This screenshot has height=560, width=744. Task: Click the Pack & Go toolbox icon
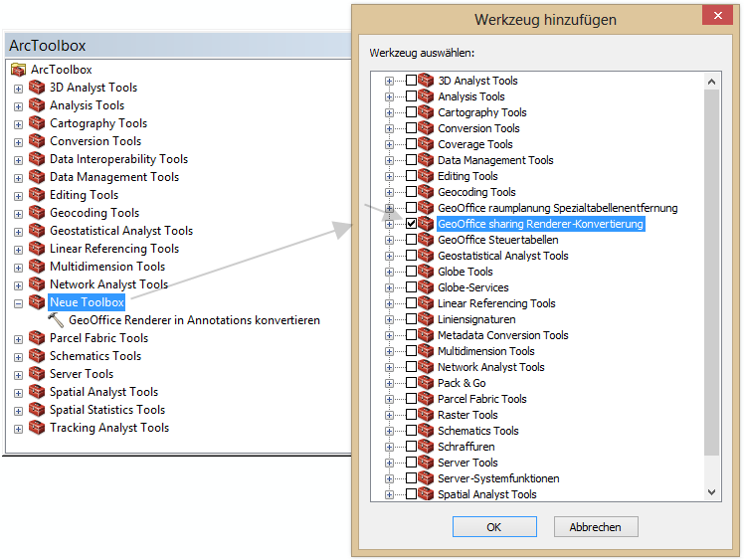tap(426, 383)
